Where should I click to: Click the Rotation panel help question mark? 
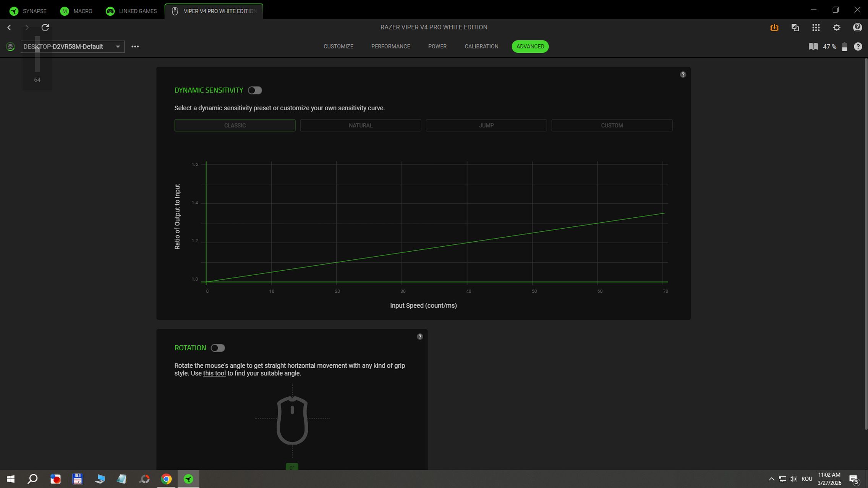pos(419,337)
